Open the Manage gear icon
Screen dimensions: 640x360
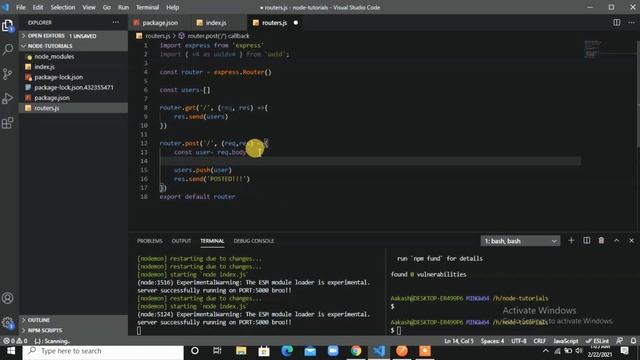click(8, 322)
